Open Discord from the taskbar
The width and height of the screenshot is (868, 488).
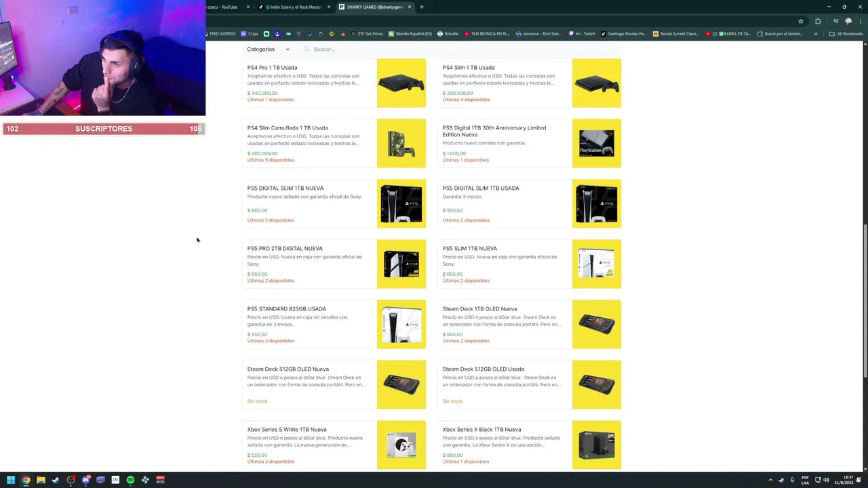(85, 480)
